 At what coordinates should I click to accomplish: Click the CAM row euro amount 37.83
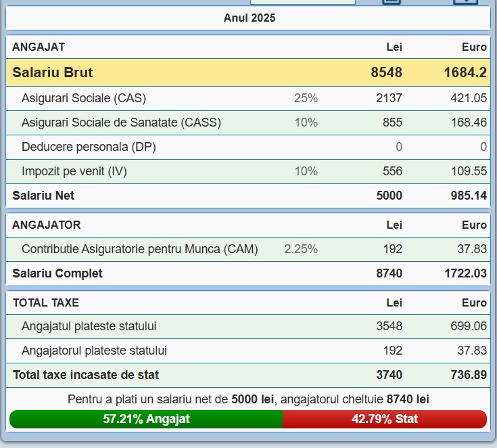point(472,249)
